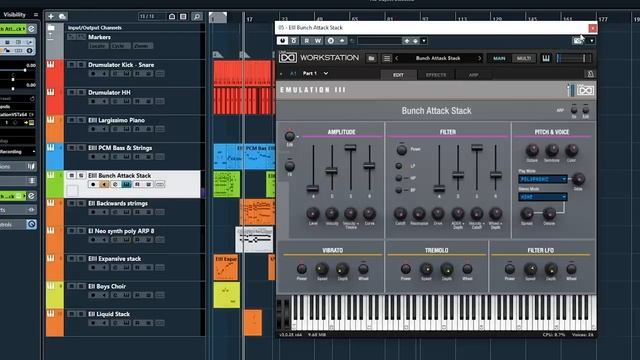Screen dimensions: 640x360
Task: Click the Glide knob next to Play Mode
Action: (x=578, y=179)
